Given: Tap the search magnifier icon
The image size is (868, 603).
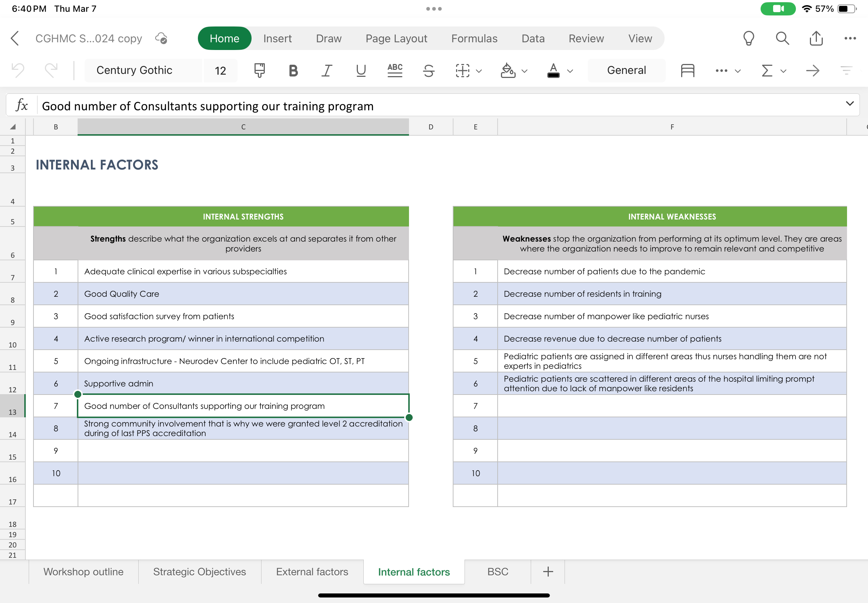Looking at the screenshot, I should (782, 38).
